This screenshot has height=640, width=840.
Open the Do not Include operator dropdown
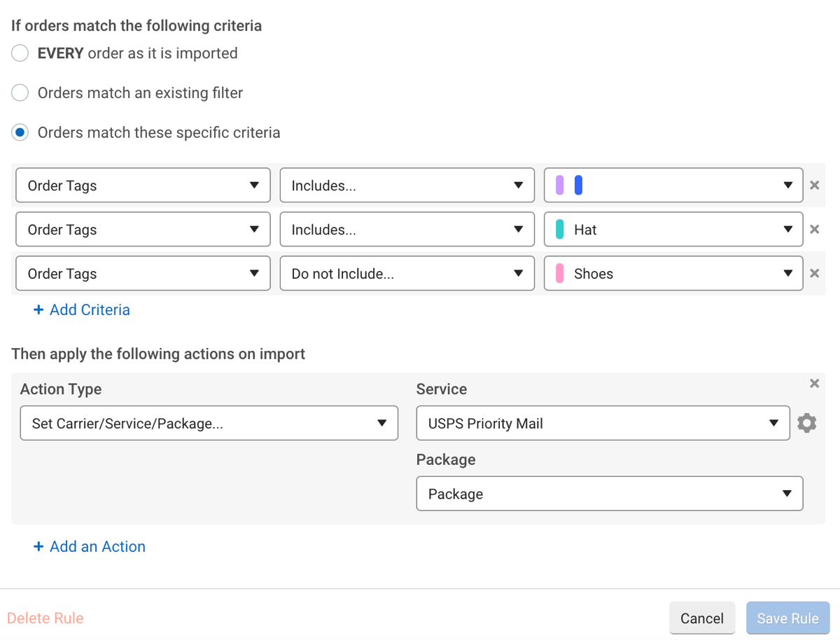pyautogui.click(x=407, y=274)
